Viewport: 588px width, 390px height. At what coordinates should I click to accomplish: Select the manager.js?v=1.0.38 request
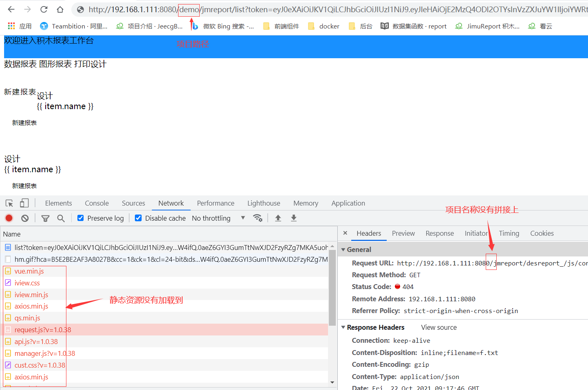click(44, 353)
